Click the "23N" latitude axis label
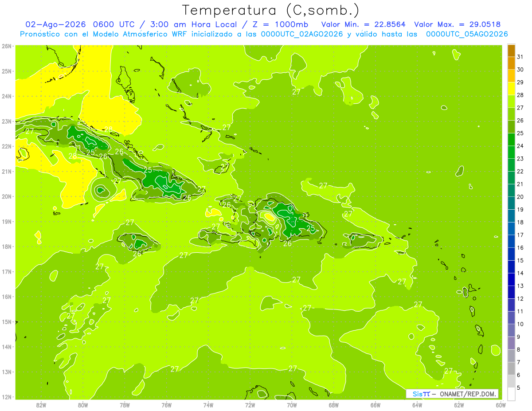The height and width of the screenshot is (411, 532). pyautogui.click(x=7, y=121)
